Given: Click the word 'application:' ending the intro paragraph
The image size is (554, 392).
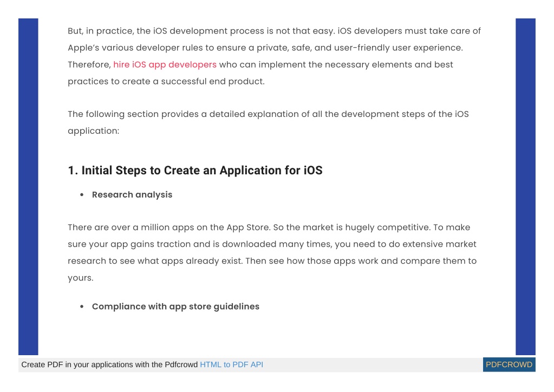Looking at the screenshot, I should (94, 131).
